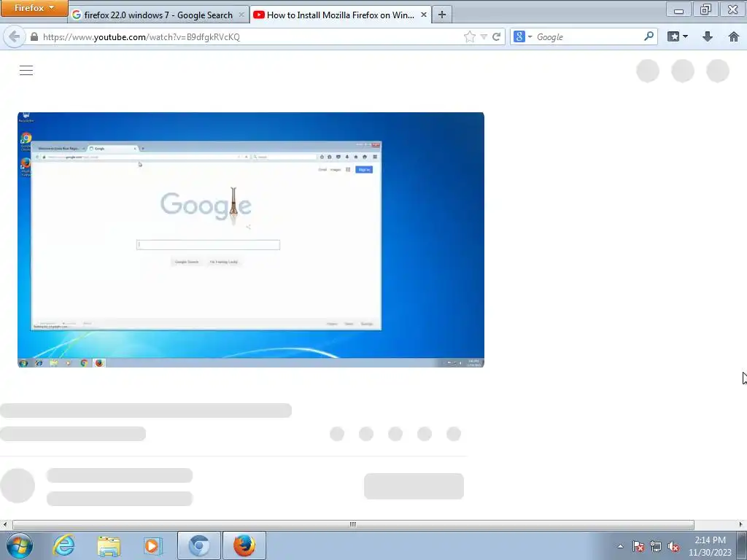Open a new tab with plus button

coord(442,15)
